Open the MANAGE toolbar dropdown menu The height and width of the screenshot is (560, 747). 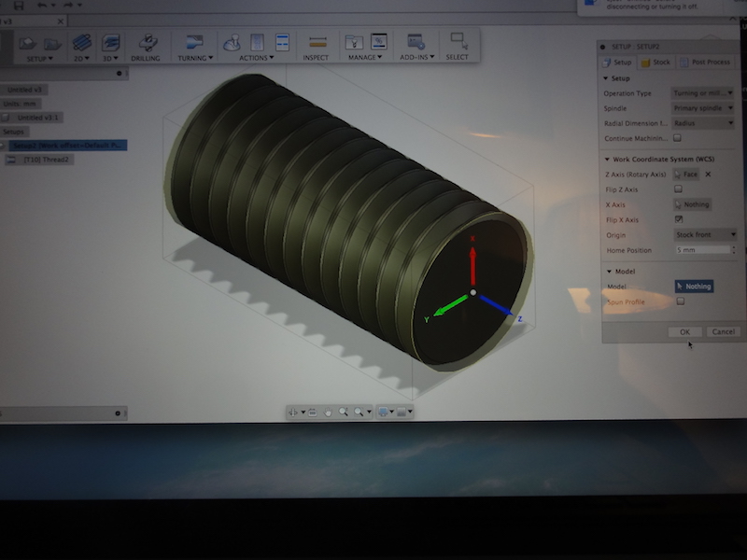tap(365, 57)
